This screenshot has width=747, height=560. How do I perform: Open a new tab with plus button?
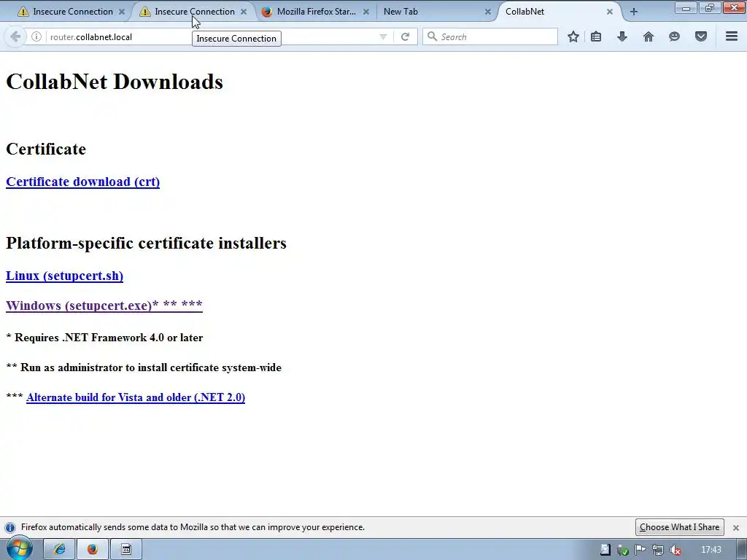[x=634, y=12]
